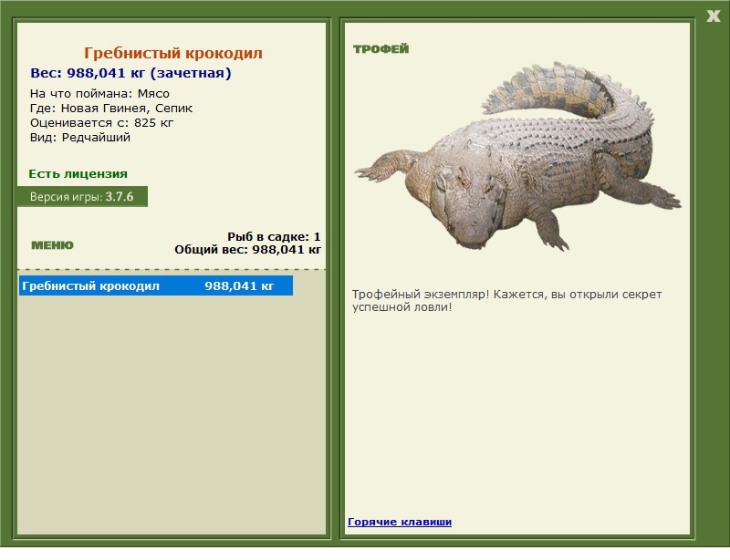Screen dimensions: 730x560
Task: Click the Есть лицензия status text
Action: pyautogui.click(x=78, y=173)
